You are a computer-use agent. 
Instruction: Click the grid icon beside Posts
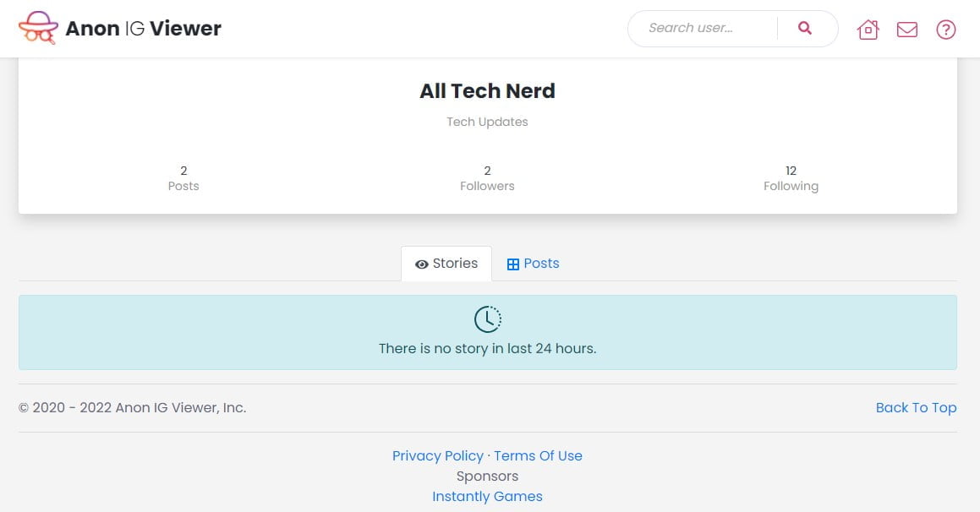pyautogui.click(x=512, y=264)
